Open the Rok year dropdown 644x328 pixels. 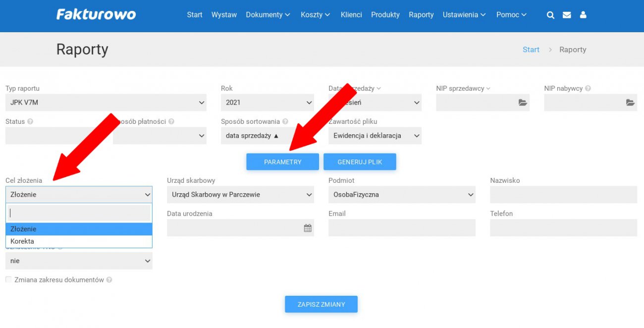click(x=267, y=103)
